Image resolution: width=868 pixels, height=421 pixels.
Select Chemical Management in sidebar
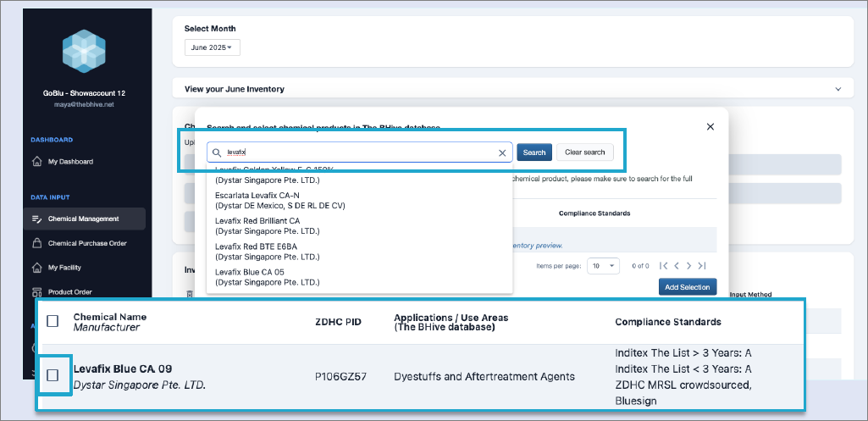[x=85, y=219]
